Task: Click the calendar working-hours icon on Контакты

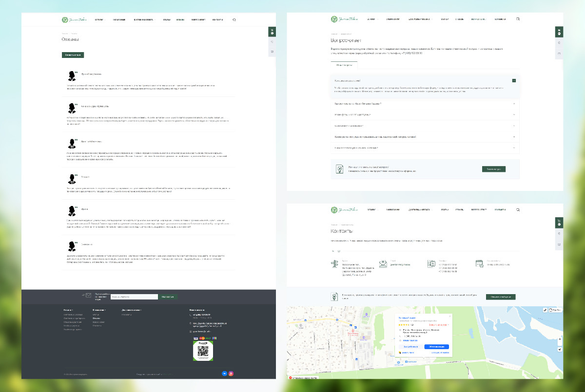Action: pos(479,263)
